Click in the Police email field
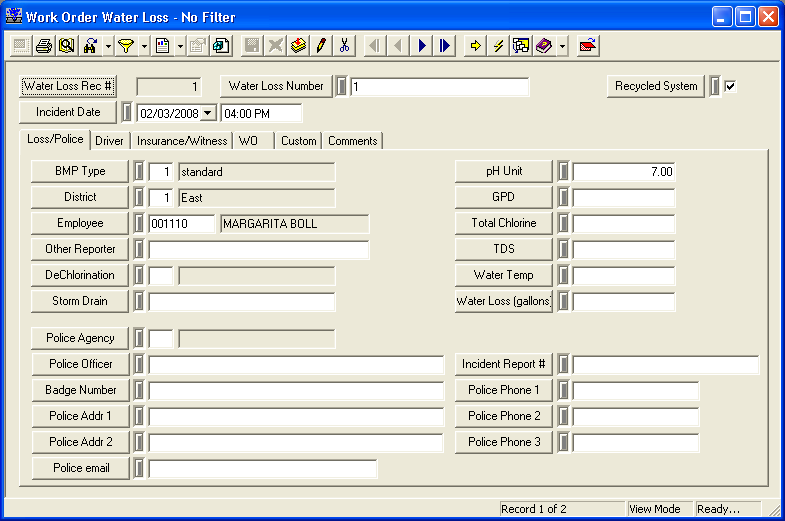The width and height of the screenshot is (785, 521). [263, 469]
